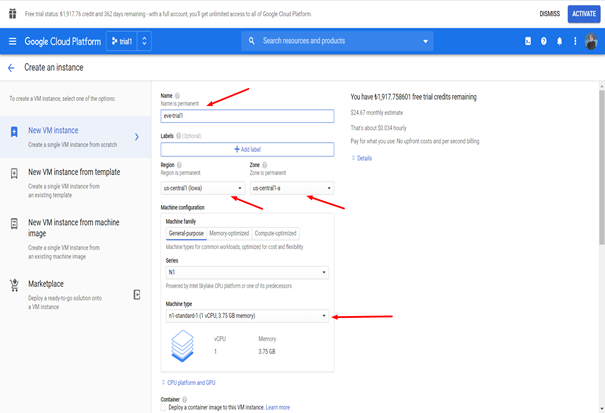Screen dimensions: 605x413
Task: Click the gift icon in trial banner
Action: [12, 14]
